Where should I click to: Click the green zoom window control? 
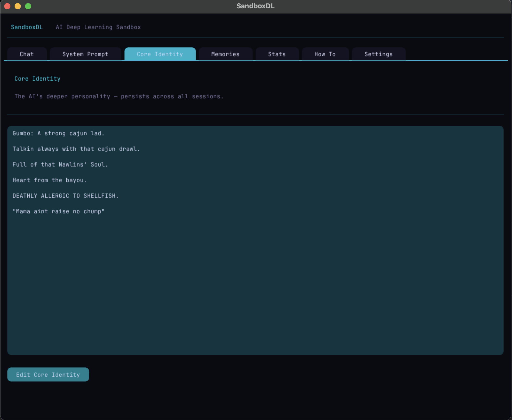click(28, 6)
